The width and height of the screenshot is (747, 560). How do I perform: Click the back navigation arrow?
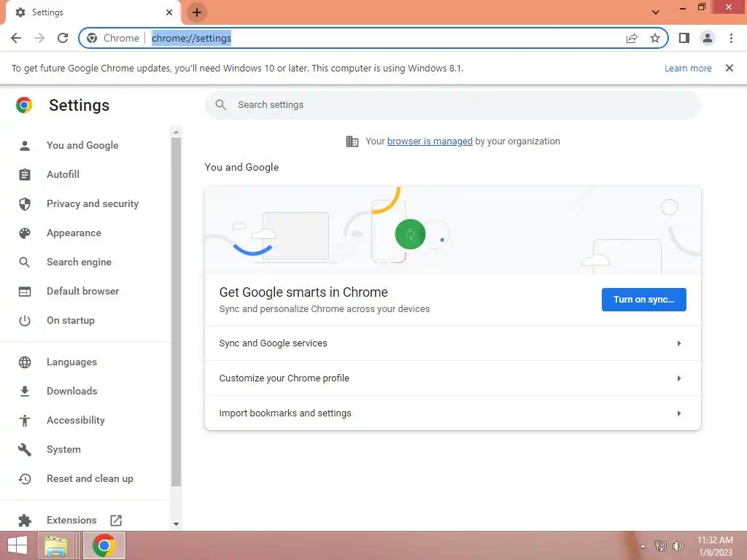pyautogui.click(x=16, y=38)
